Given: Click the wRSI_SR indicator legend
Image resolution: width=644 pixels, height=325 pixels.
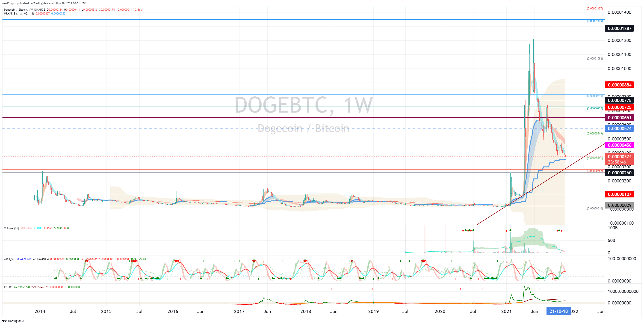Looking at the screenshot, I should [x=9, y=259].
